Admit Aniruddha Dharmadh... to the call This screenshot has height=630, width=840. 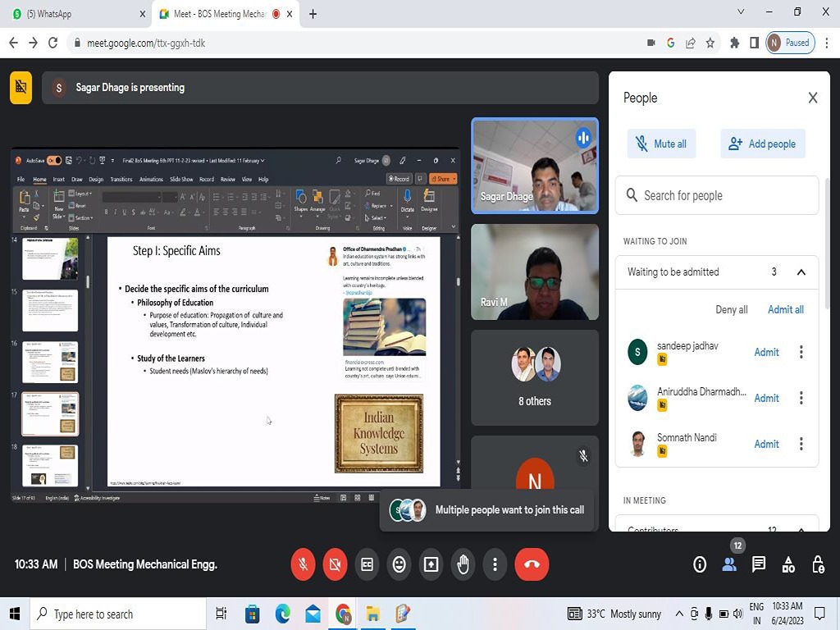click(767, 398)
